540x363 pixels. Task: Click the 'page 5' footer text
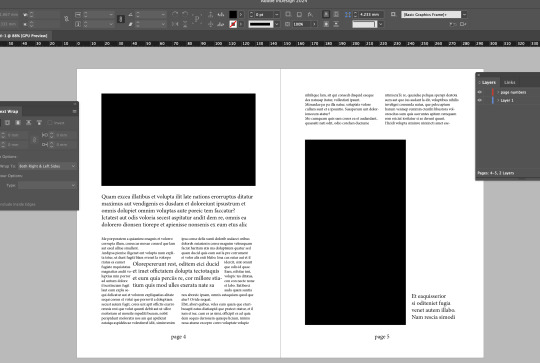click(382, 336)
